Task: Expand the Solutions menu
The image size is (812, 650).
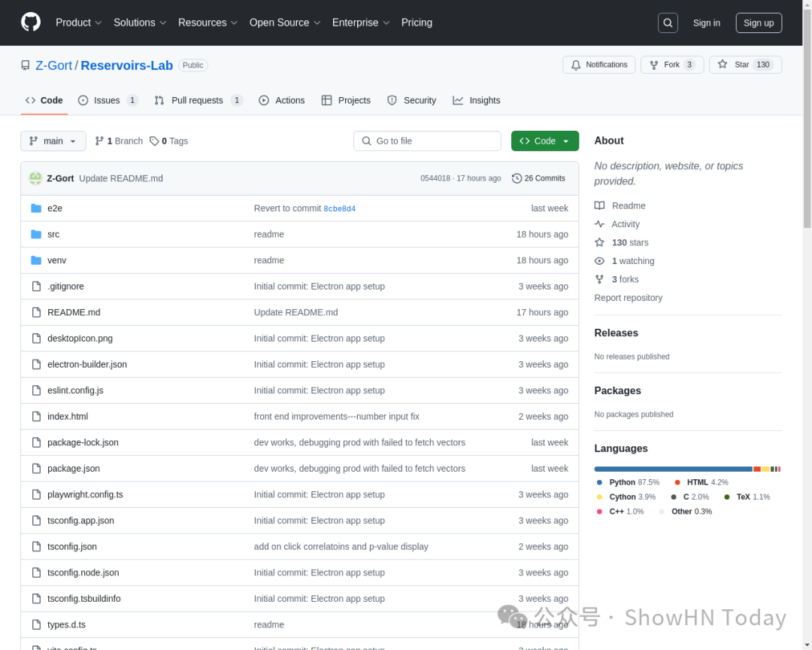Action: pos(140,23)
